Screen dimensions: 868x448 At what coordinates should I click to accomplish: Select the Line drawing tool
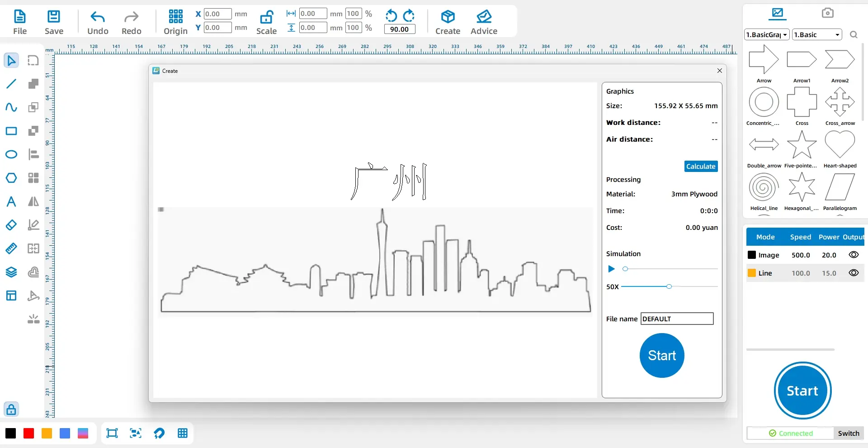click(x=11, y=84)
